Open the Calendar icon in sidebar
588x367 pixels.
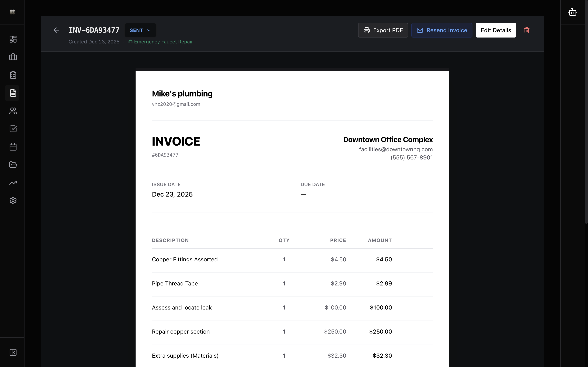point(13,147)
